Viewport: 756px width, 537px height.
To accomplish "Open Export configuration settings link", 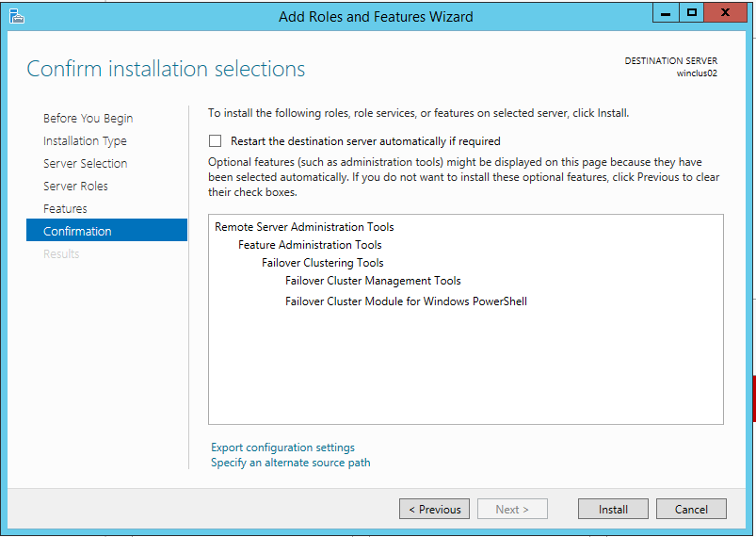I will (x=282, y=447).
